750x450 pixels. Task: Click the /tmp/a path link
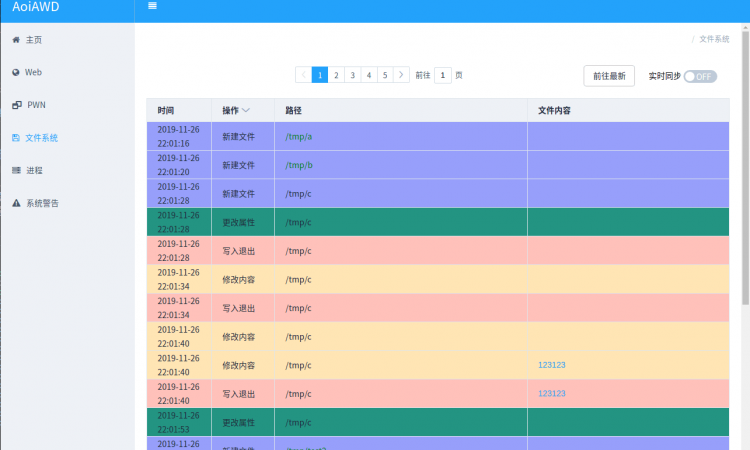[x=298, y=137]
